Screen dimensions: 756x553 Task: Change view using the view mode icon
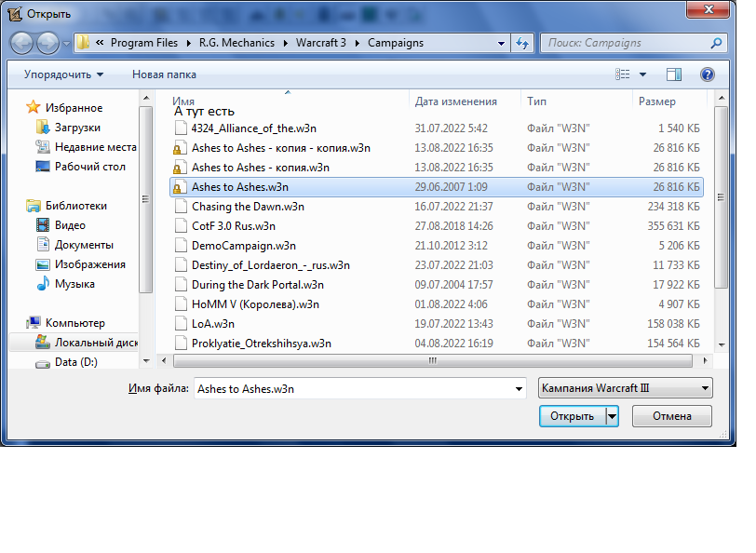point(623,74)
